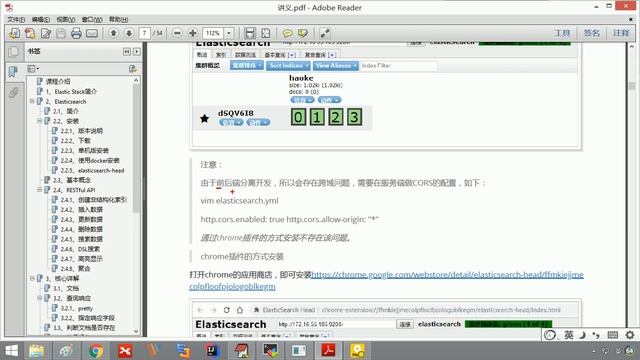
Task: Click the sign or edit document icon
Action: pyautogui.click(x=46, y=33)
